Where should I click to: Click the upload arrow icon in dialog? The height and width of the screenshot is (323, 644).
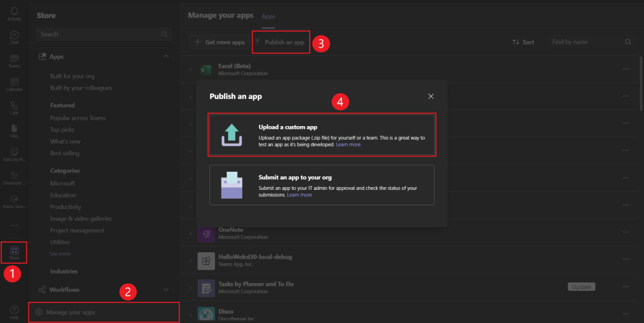pos(232,134)
